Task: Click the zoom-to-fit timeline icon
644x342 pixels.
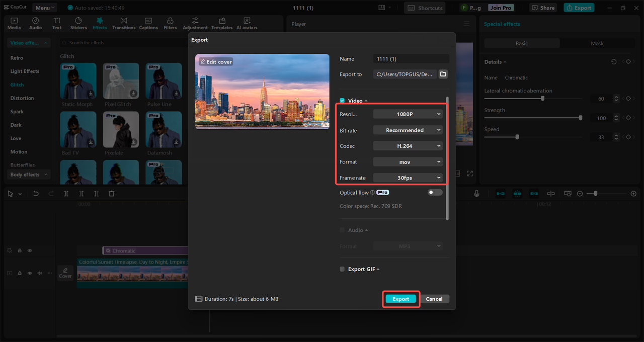Action: pyautogui.click(x=568, y=194)
